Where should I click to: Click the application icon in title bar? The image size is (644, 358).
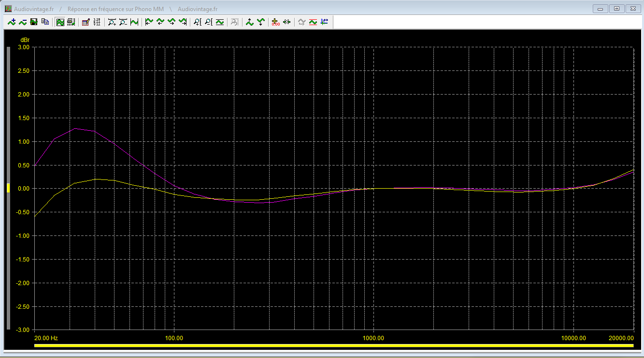click(8, 9)
